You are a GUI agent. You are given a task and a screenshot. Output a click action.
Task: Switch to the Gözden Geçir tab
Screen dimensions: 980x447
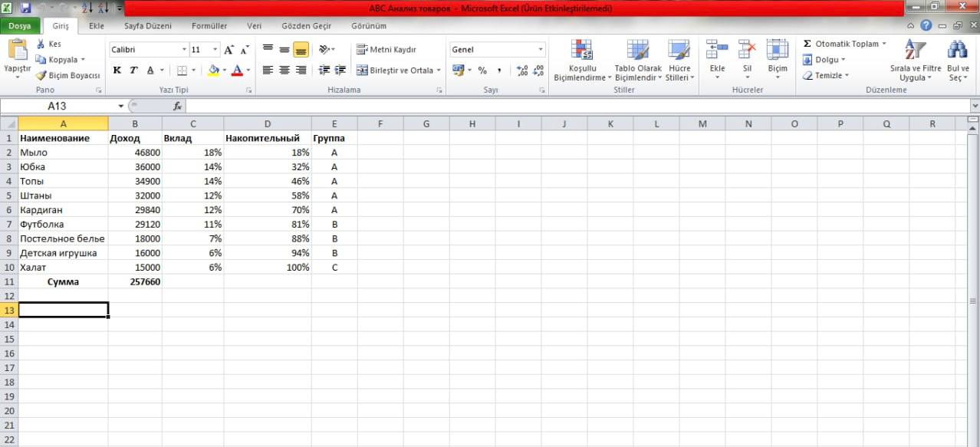[x=306, y=25]
